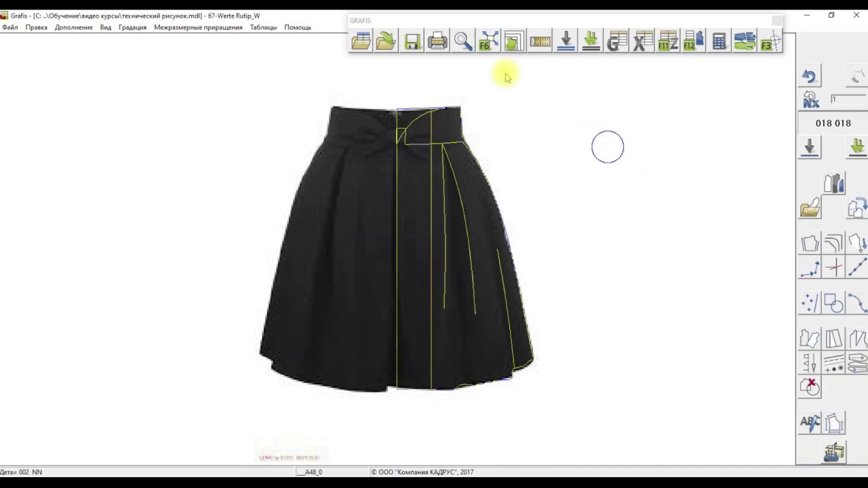Select the blue point-line construction tool
The height and width of the screenshot is (488, 868).
[810, 267]
